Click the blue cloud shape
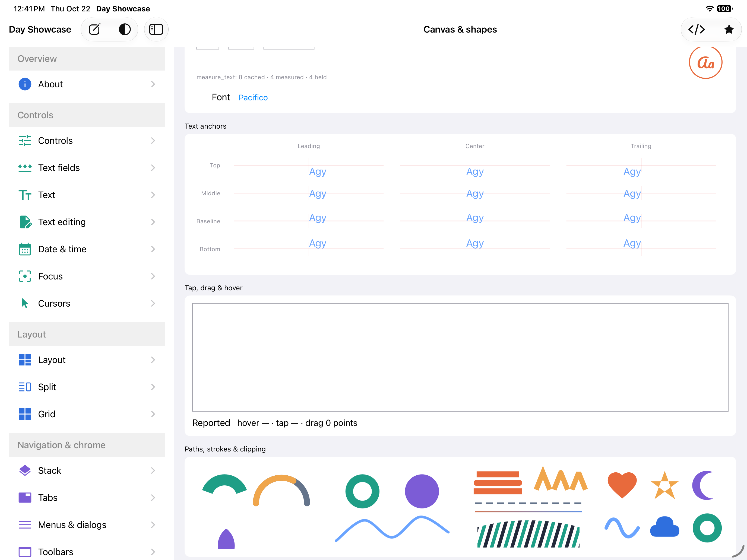Image resolution: width=747 pixels, height=560 pixels. click(664, 527)
